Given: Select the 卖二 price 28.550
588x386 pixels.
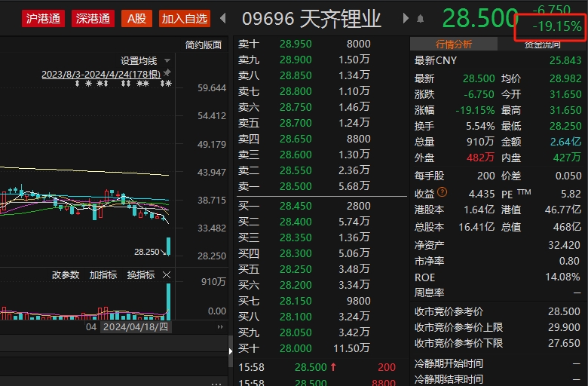Looking at the screenshot, I should 296,170.
